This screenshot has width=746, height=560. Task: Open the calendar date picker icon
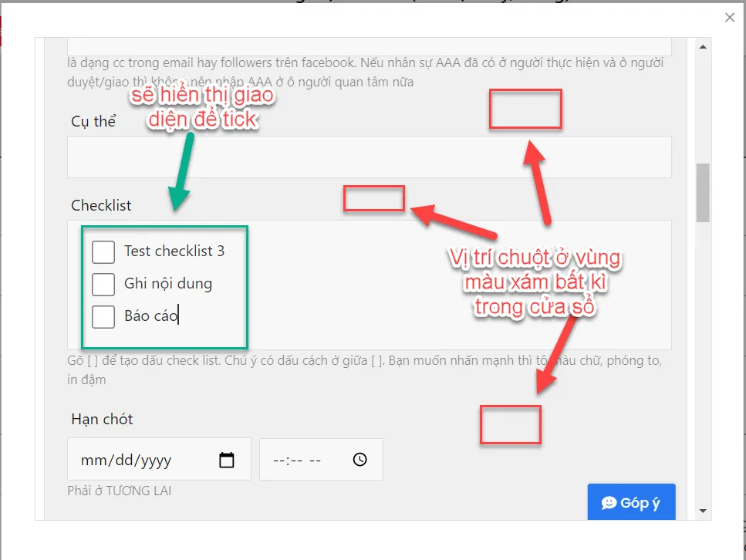coord(227,460)
